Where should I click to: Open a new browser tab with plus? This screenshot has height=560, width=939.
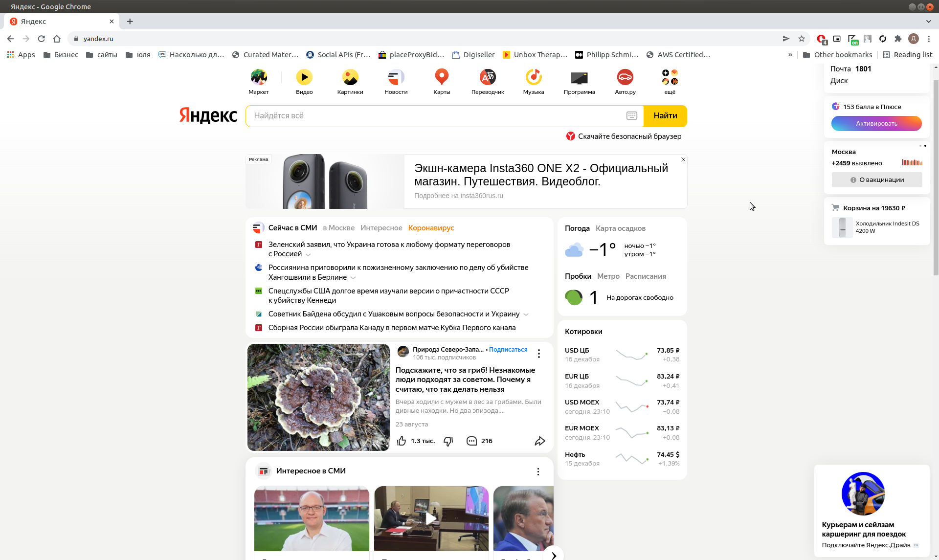coord(130,22)
